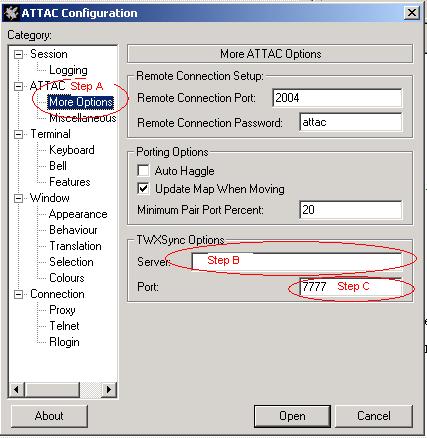Image resolution: width=427 pixels, height=438 pixels.
Task: Close the ATTAC Configuration dialog
Action: point(412,13)
